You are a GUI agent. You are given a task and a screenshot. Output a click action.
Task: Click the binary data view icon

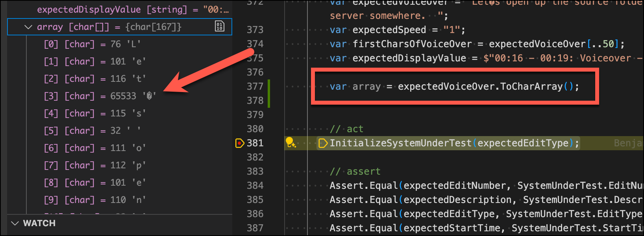tap(220, 27)
